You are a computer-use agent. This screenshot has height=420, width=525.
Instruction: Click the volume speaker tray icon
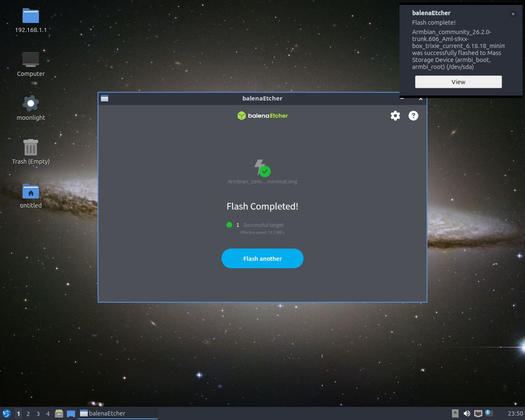click(x=467, y=413)
